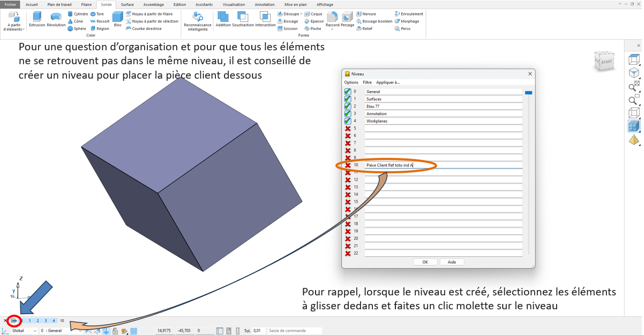Click the zoom-to-fit magnifier icon

634,86
